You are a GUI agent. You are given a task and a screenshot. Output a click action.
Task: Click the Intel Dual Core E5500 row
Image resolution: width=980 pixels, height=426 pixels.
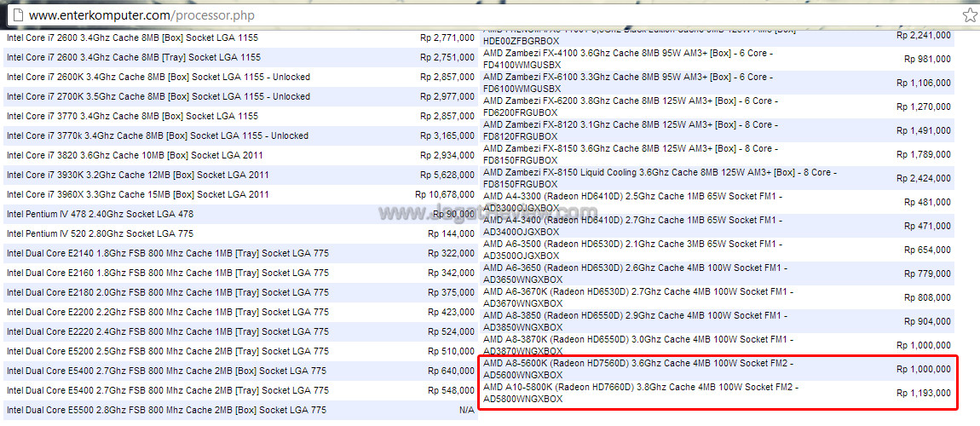pos(166,410)
